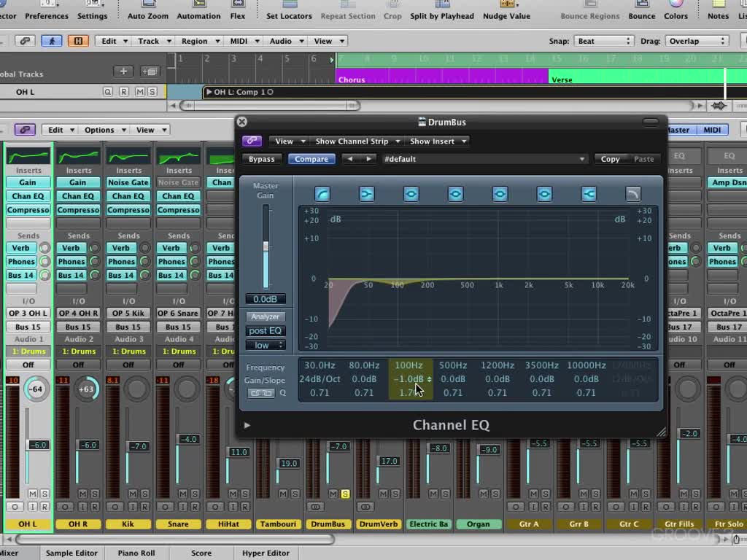Toggle the 100Hz parametric band icon
Image resolution: width=747 pixels, height=560 pixels.
[411, 194]
